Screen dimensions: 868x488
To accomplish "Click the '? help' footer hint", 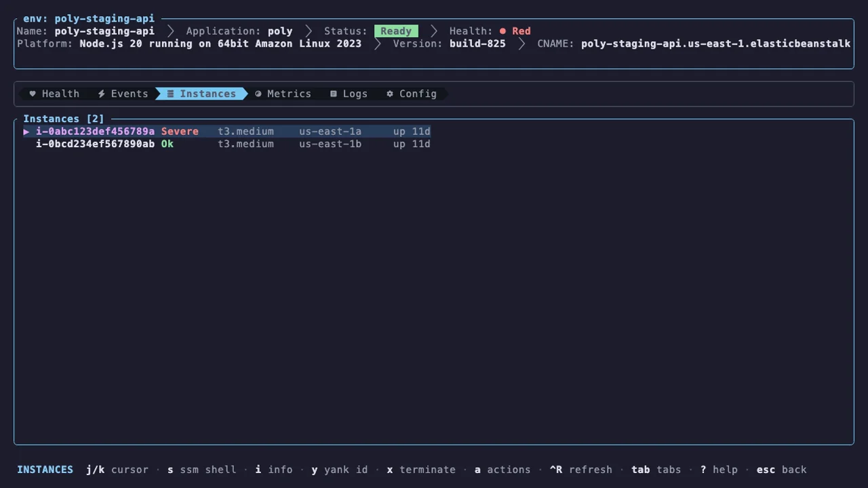I will (x=719, y=470).
